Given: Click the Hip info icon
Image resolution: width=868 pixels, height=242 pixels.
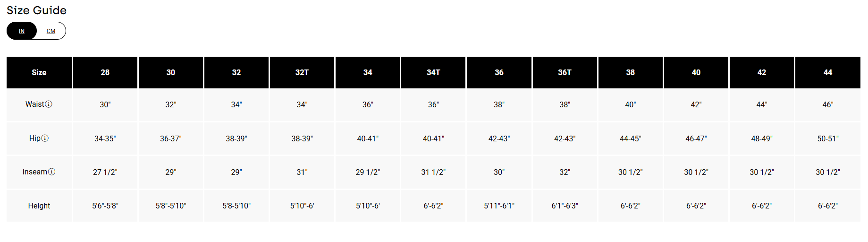Looking at the screenshot, I should 45,138.
